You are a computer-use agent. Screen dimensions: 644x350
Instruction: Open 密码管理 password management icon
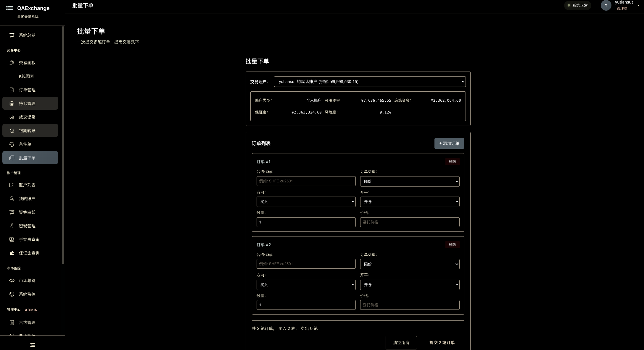(x=12, y=226)
